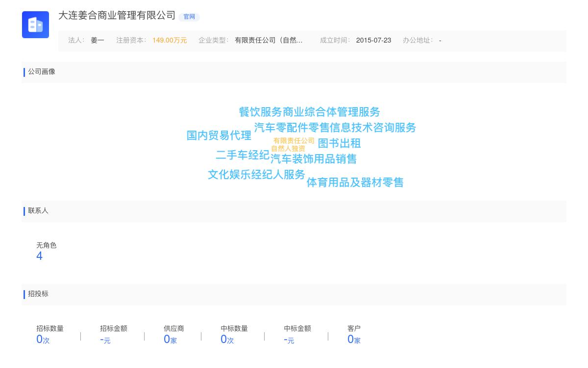The image size is (588, 368).
Task: Click the 成立时间 label
Action: pos(335,40)
